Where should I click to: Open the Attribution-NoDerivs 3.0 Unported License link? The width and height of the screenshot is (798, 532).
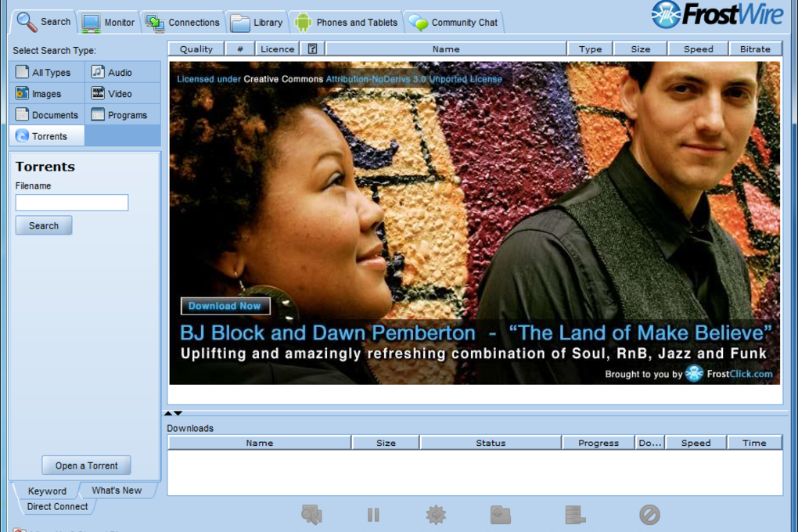click(x=414, y=79)
